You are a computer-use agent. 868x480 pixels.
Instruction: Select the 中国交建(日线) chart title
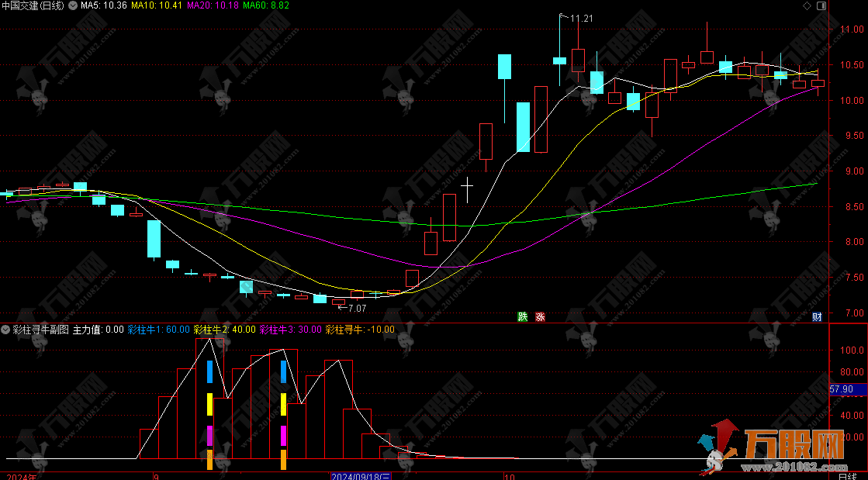tap(33, 5)
